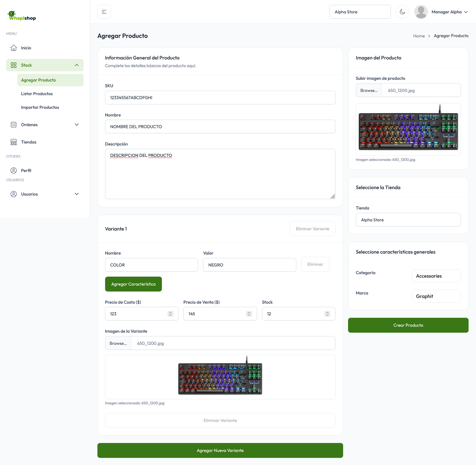
Task: Click the Agregar Característica button
Action: coord(133,284)
